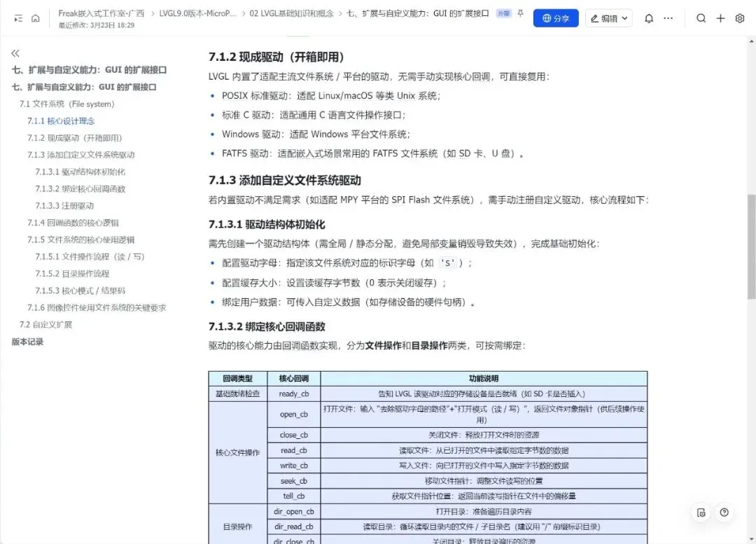This screenshot has height=544, width=756.
Task: Jump to outline item 7.1.5.3 核心模式 / 结果码
Action: pos(80,291)
